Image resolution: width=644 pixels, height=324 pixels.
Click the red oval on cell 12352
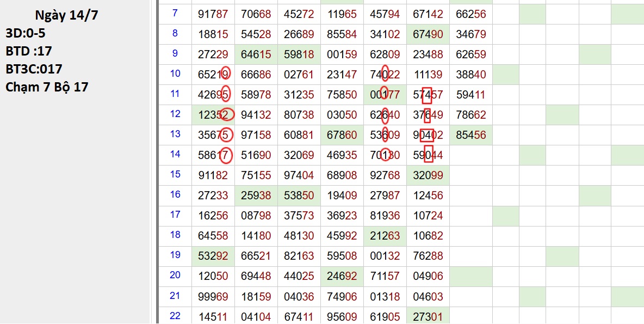pos(227,114)
